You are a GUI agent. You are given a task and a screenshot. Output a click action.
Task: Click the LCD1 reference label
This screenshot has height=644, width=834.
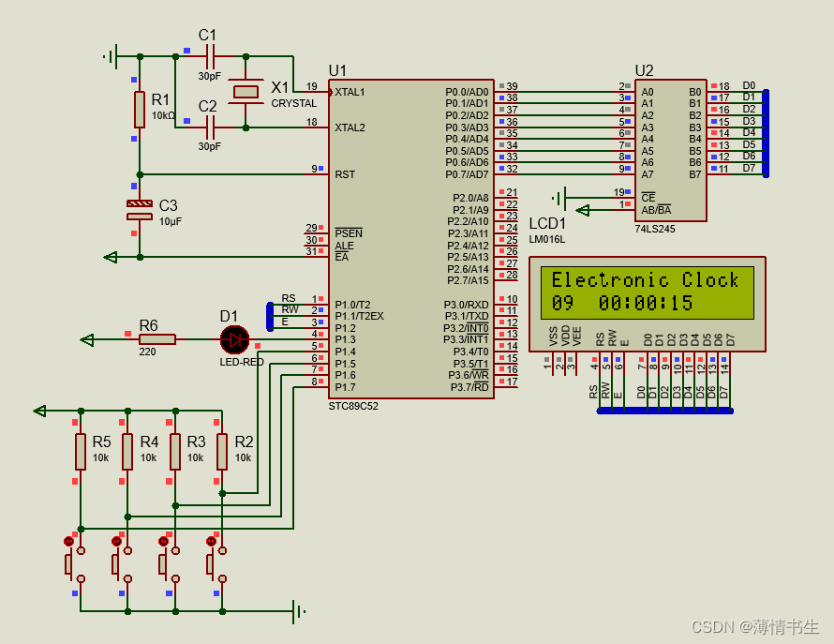(x=547, y=223)
